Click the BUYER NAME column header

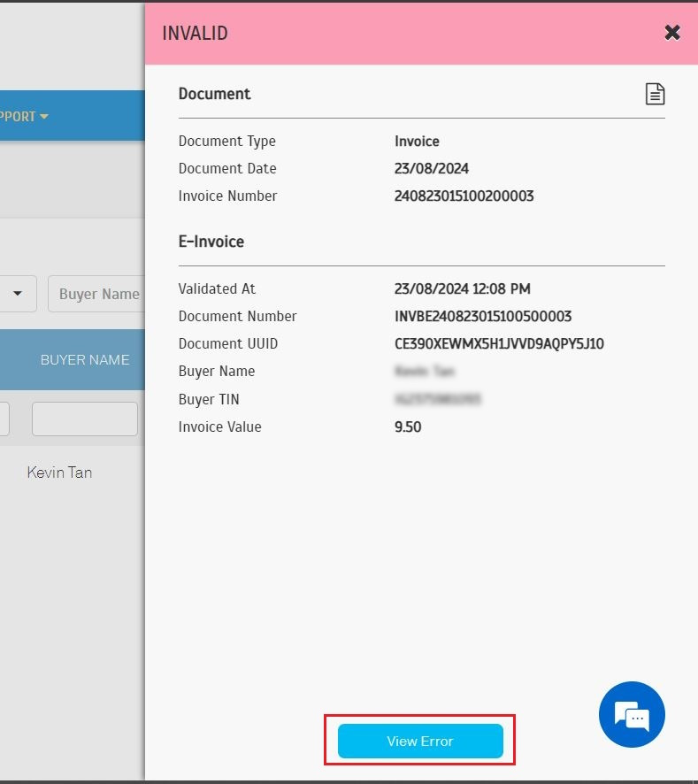pos(85,359)
